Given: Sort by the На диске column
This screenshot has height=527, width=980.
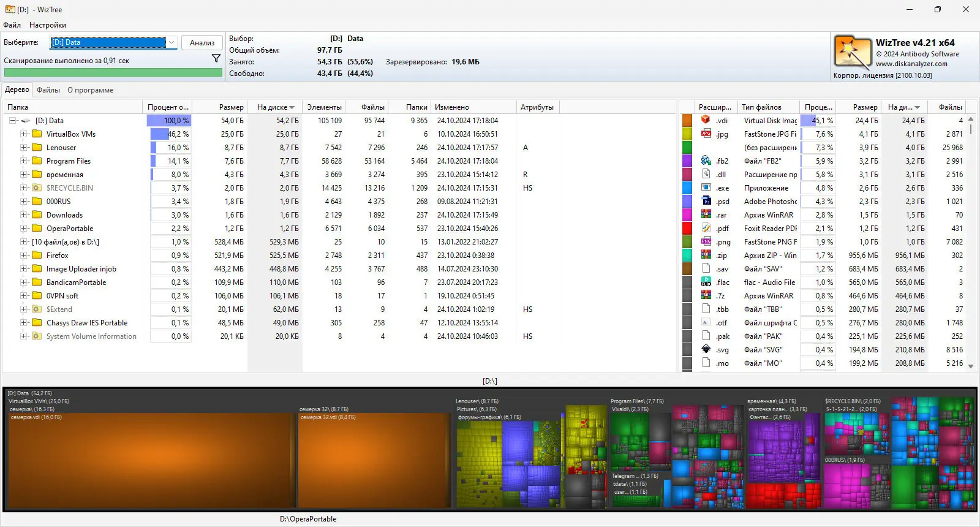Looking at the screenshot, I should (x=275, y=107).
